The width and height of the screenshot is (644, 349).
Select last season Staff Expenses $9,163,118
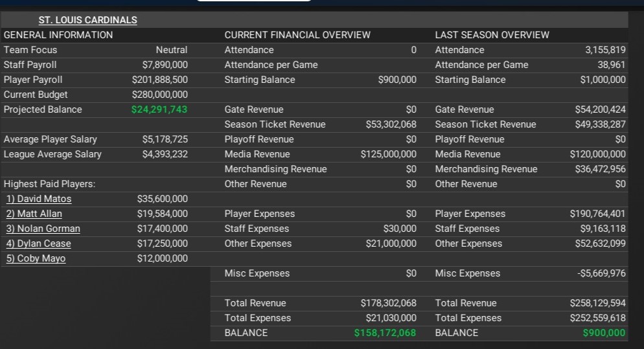click(x=603, y=229)
